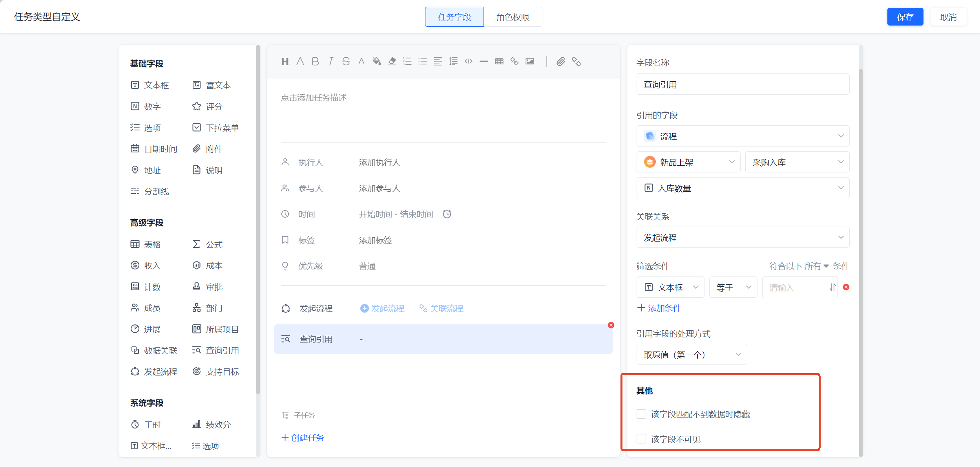Viewport: 980px width, 467px height.
Task: Insert a table in the description
Action: [x=499, y=61]
